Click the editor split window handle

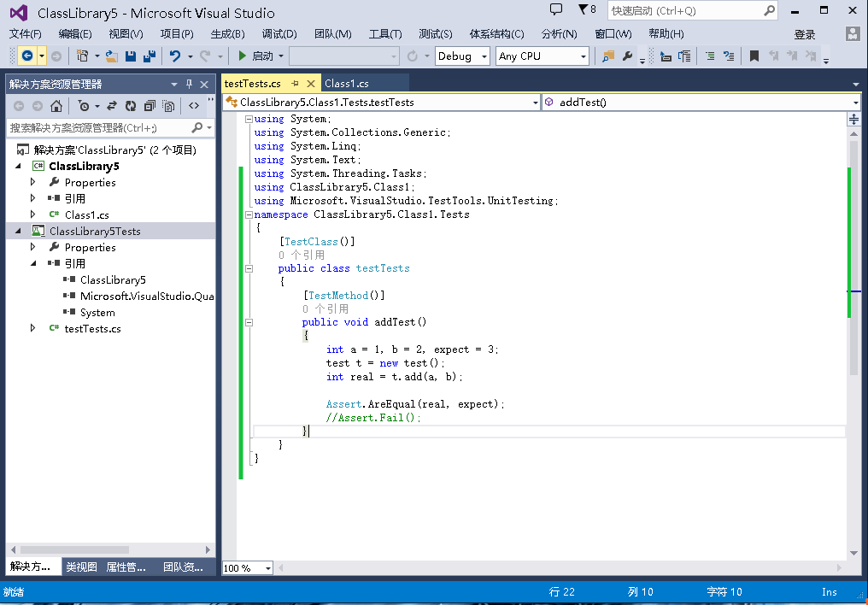[x=853, y=119]
